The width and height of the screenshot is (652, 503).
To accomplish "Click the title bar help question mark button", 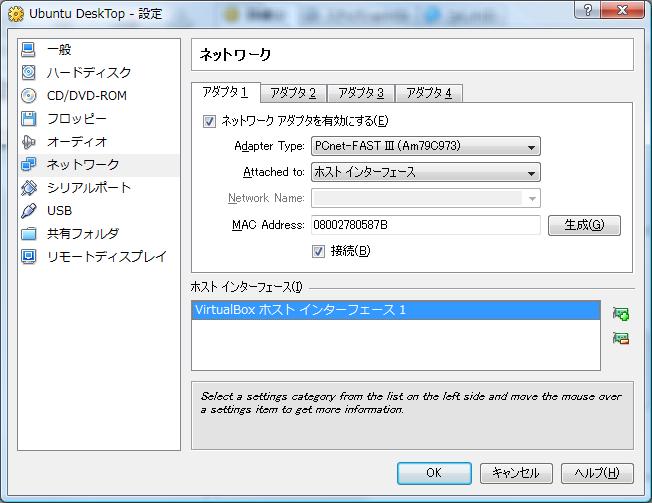I will (x=588, y=10).
